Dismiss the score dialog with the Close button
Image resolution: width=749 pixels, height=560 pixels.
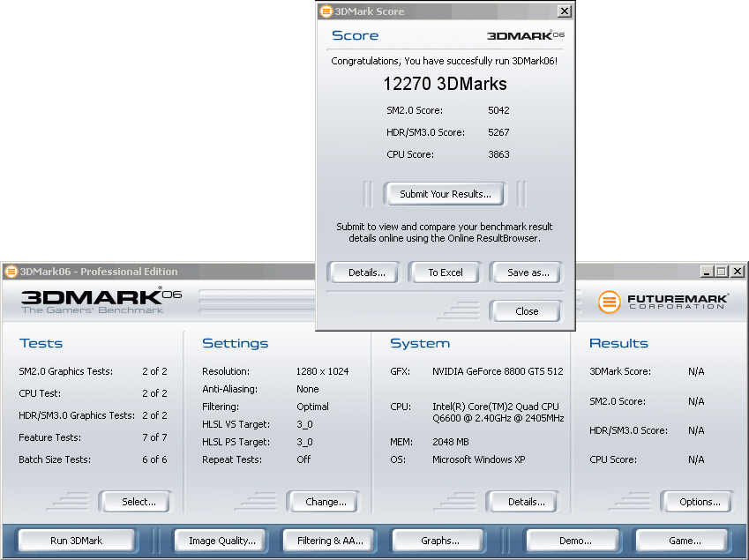[527, 311]
